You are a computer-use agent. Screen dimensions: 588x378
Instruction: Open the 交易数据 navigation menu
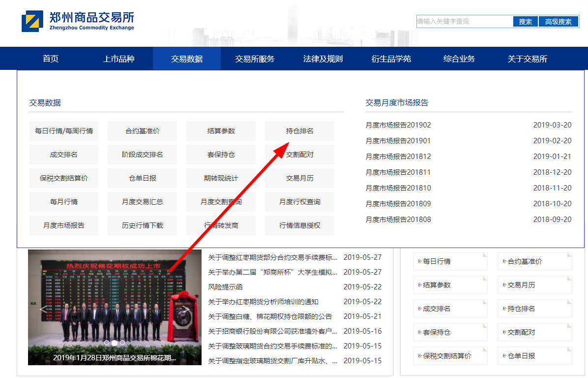tap(187, 59)
